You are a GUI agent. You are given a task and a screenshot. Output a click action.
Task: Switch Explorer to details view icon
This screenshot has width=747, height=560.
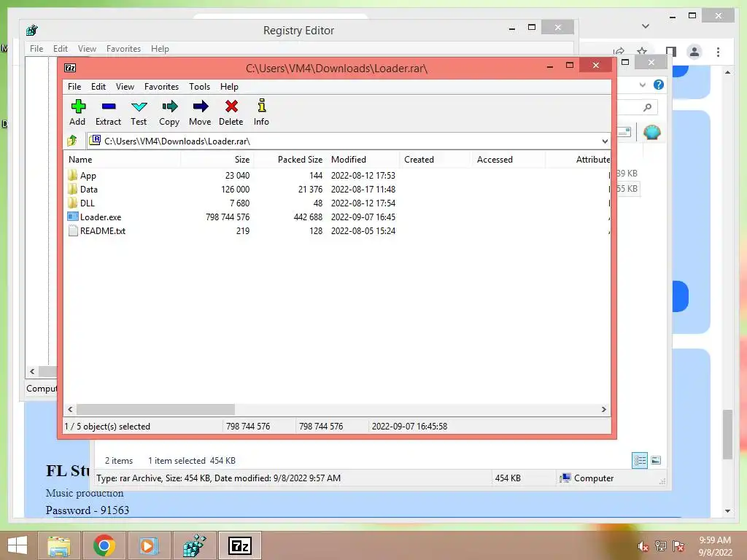click(640, 461)
